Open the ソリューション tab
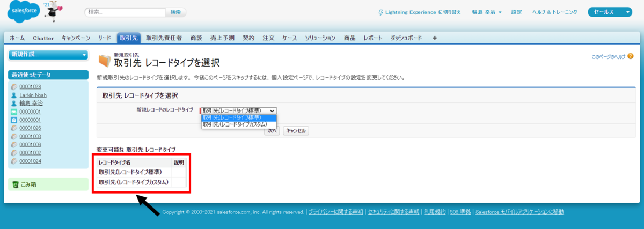Image resolution: width=644 pixels, height=229 pixels. coord(320,38)
